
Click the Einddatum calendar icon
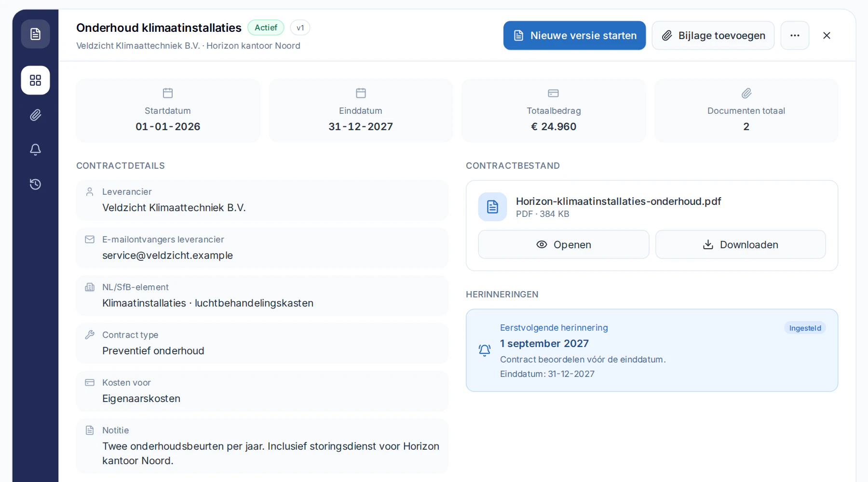click(x=361, y=93)
